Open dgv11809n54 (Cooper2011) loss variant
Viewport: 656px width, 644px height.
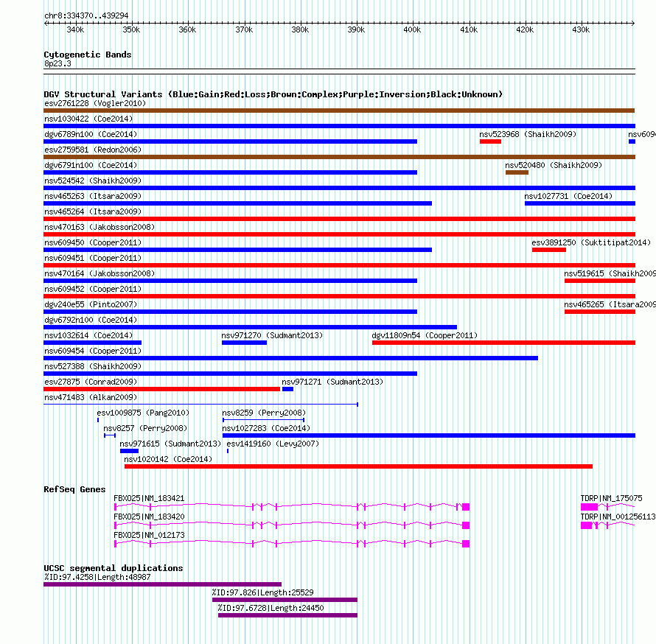503,343
